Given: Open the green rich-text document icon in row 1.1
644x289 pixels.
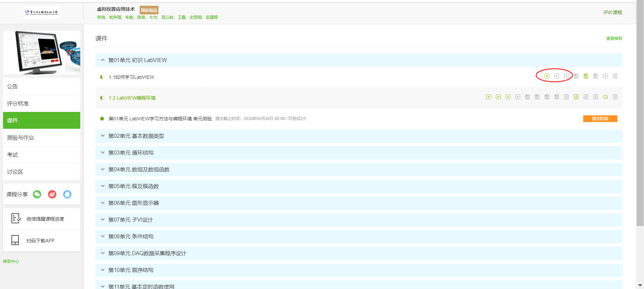Looking at the screenshot, I should pyautogui.click(x=586, y=76).
